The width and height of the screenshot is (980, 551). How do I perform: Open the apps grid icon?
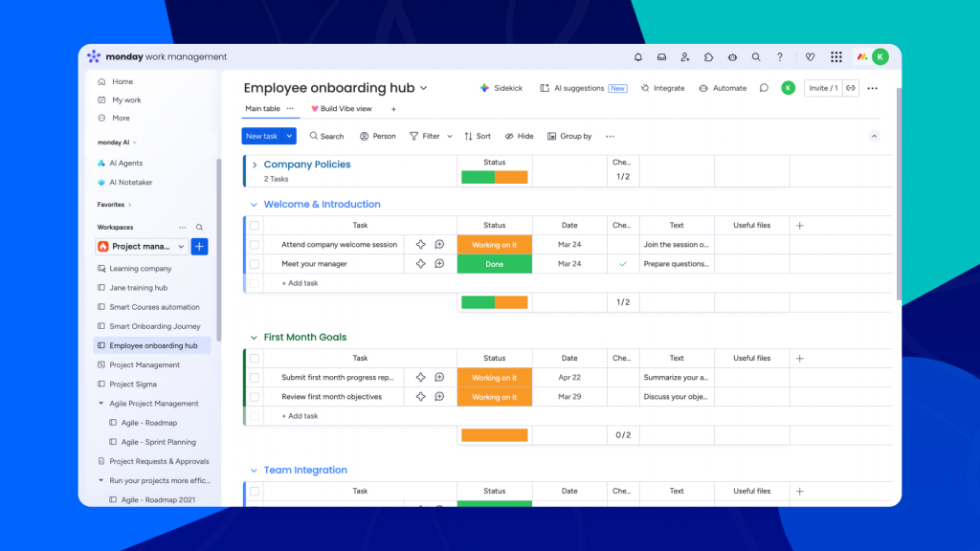(x=836, y=57)
